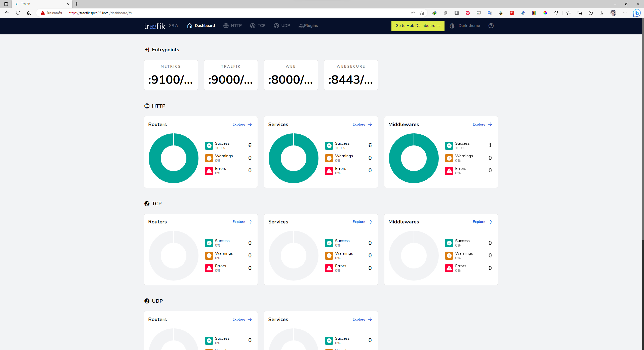Click the HTTP Services Warnings icon
This screenshot has height=350, width=644.
[x=329, y=158]
